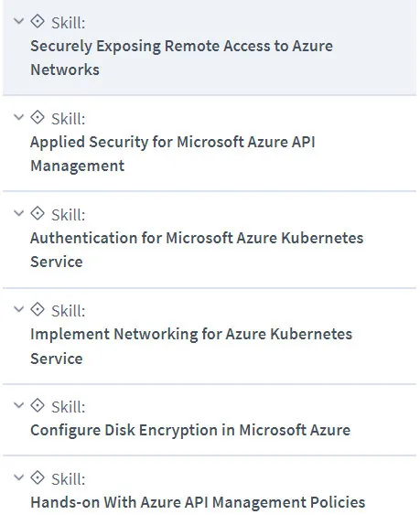Expand the Securely Exposing Remote Access skill chevron

tap(18, 21)
